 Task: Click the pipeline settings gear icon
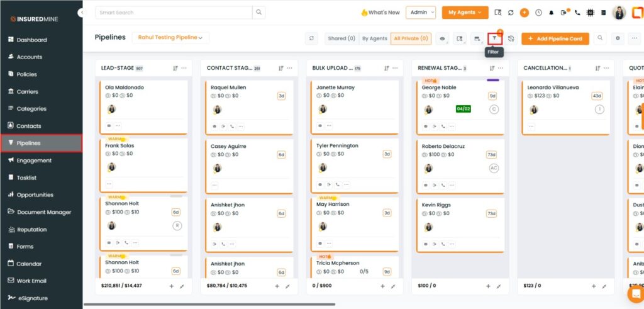(618, 38)
